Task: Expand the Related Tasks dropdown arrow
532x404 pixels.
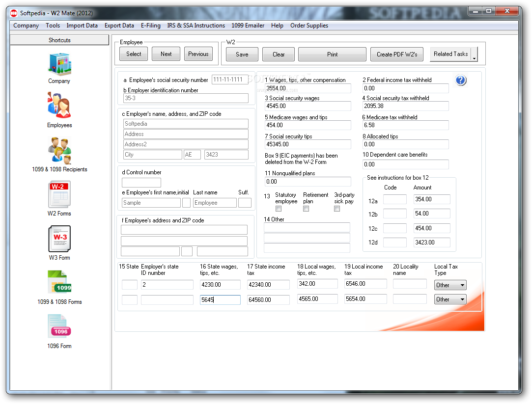Action: (x=475, y=54)
